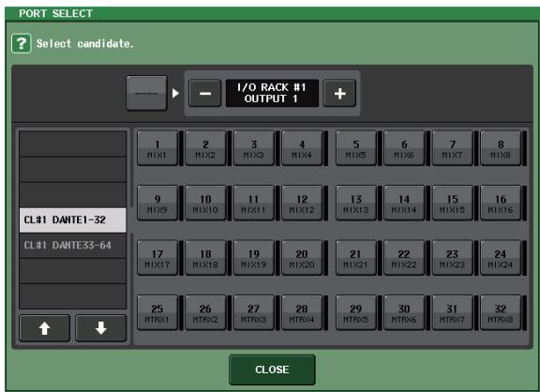
Task: Toggle port 2 MIX2
Action: pos(205,148)
